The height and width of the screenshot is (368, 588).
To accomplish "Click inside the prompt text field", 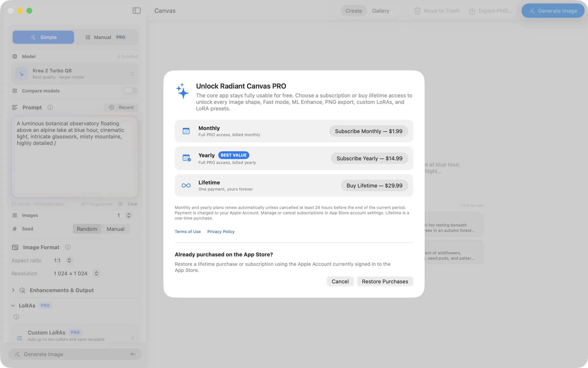I will (x=75, y=157).
